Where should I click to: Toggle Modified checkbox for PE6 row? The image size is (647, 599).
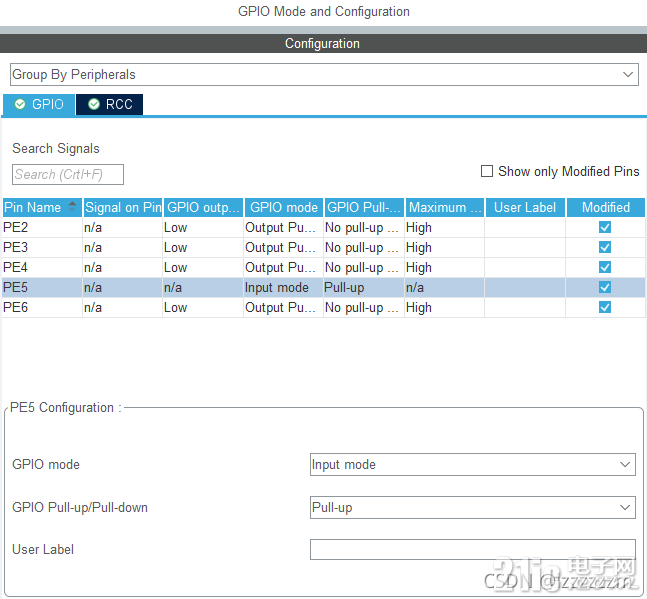pyautogui.click(x=605, y=307)
